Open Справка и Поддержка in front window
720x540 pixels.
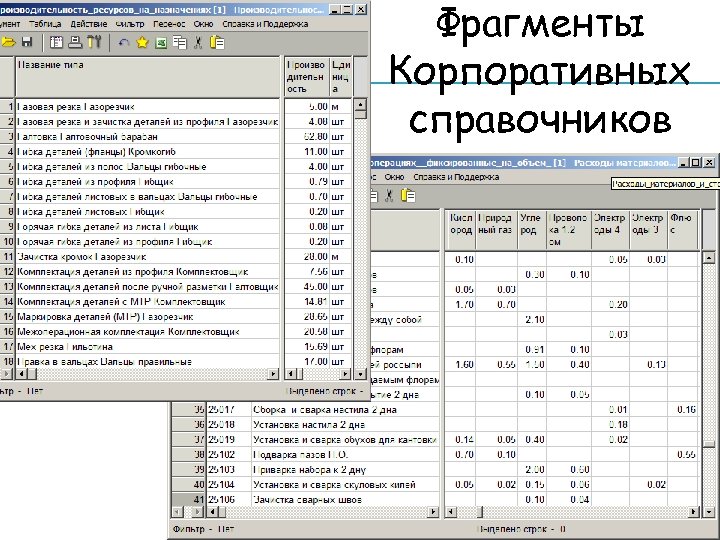[x=265, y=24]
